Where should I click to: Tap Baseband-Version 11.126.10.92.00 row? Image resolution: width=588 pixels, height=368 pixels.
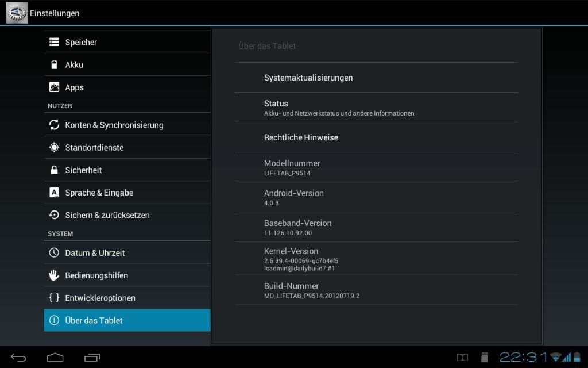tap(377, 227)
